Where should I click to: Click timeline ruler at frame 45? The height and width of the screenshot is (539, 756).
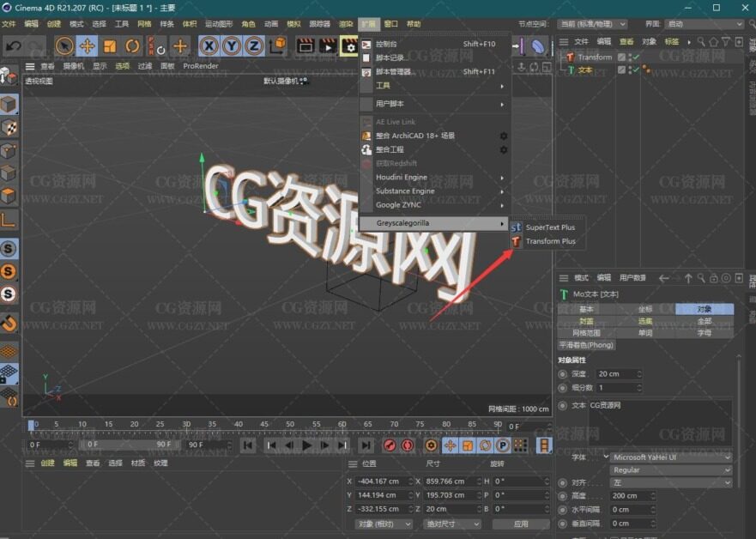pos(265,424)
